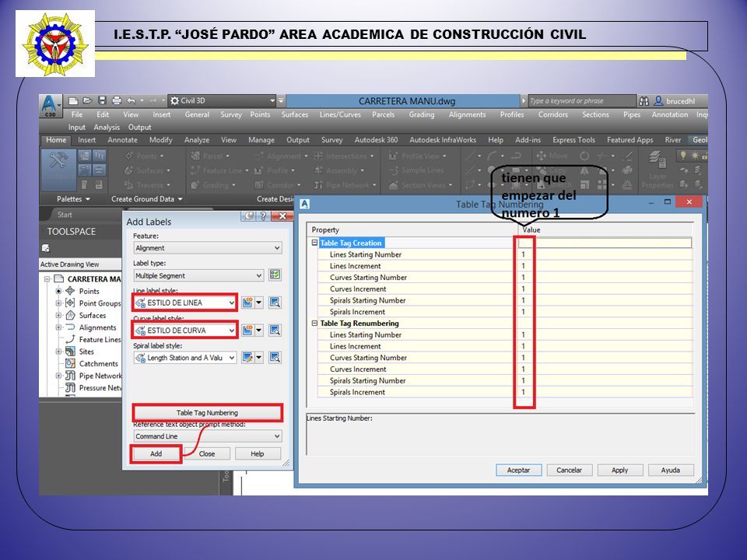Switch to the Analyze ribbon tab
Screen dimensions: 747x560
pos(197,140)
